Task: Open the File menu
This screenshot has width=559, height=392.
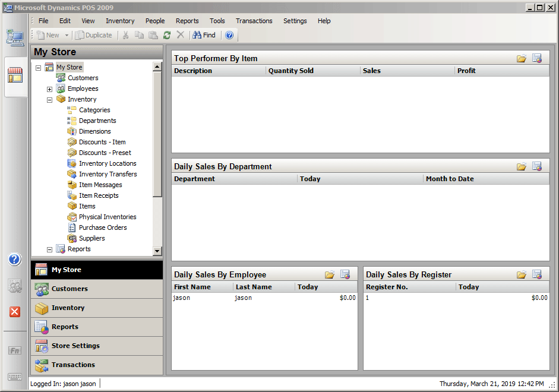Action: click(x=43, y=21)
